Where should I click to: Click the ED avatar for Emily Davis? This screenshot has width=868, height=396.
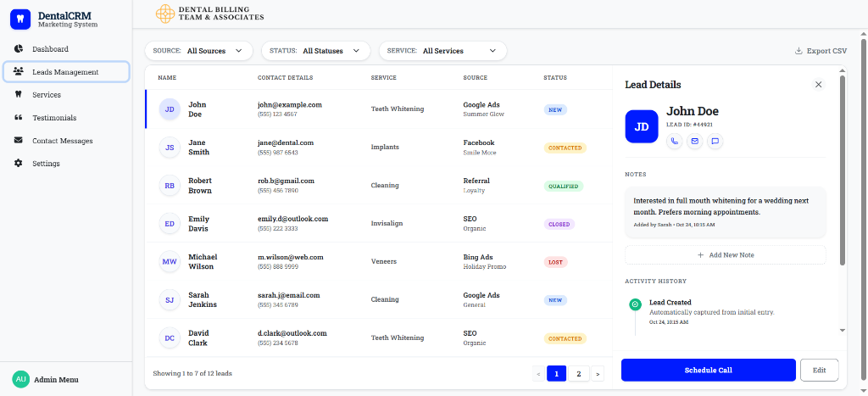(170, 224)
